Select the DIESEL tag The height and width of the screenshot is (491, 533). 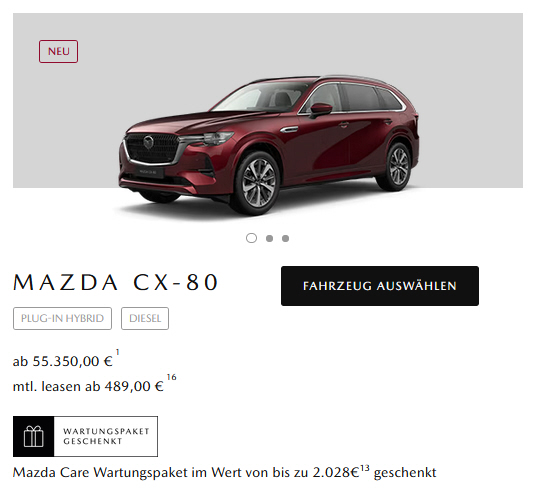click(x=145, y=319)
